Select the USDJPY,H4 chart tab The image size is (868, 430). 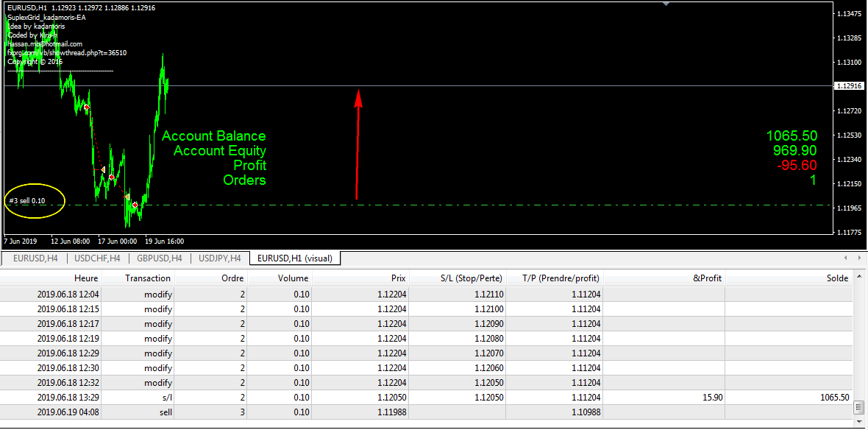coord(220,258)
